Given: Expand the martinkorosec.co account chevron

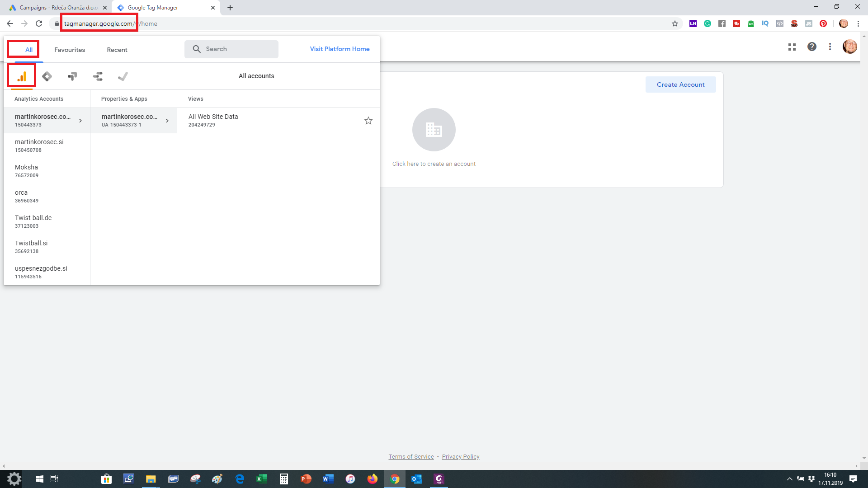Looking at the screenshot, I should pos(80,121).
